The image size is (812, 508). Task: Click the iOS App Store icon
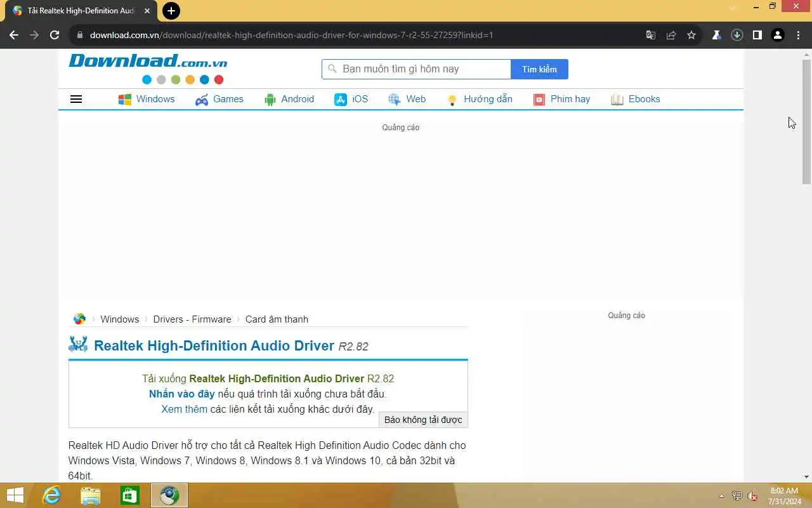(341, 100)
